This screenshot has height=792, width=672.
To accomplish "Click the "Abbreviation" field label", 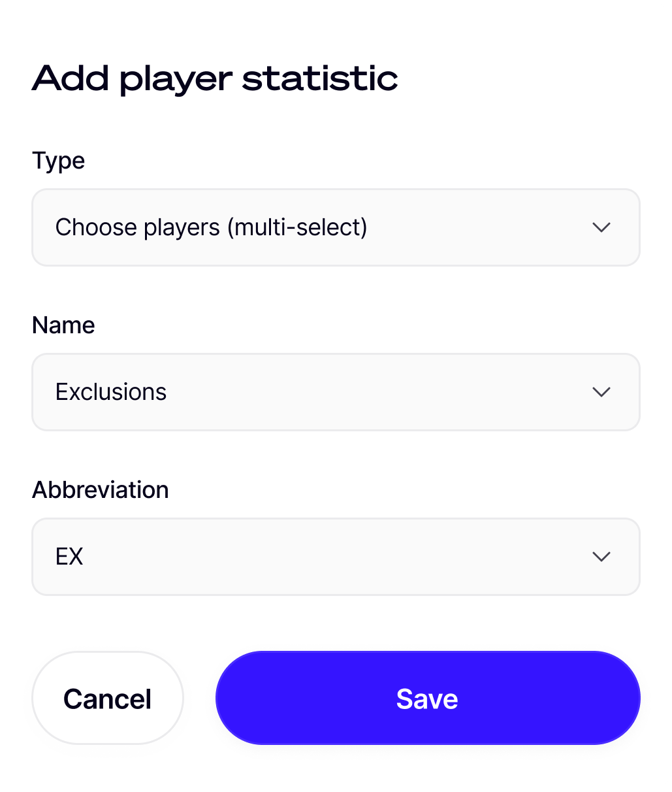I will 101,490.
